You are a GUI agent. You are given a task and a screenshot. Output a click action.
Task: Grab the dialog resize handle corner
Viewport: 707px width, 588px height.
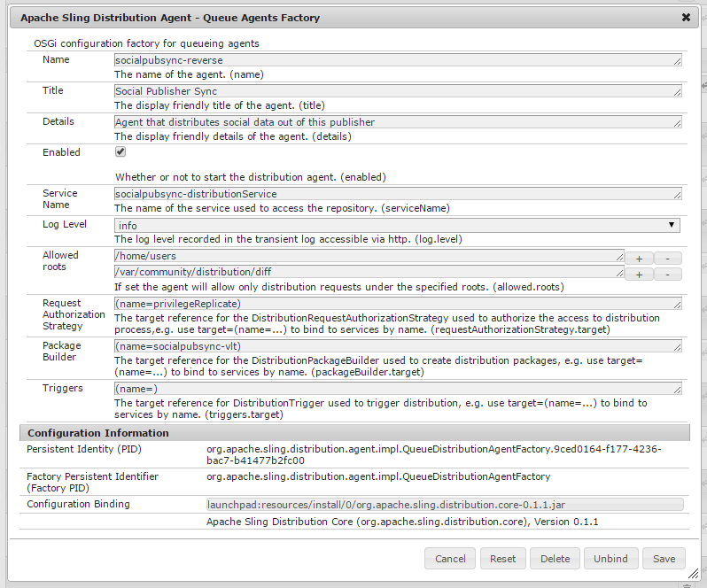pos(693,574)
